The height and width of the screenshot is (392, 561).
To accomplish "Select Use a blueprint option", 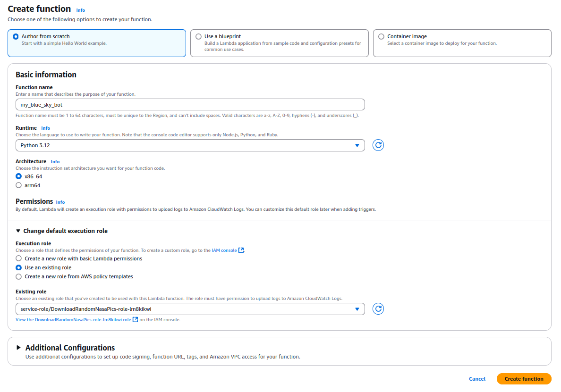I will tap(198, 36).
